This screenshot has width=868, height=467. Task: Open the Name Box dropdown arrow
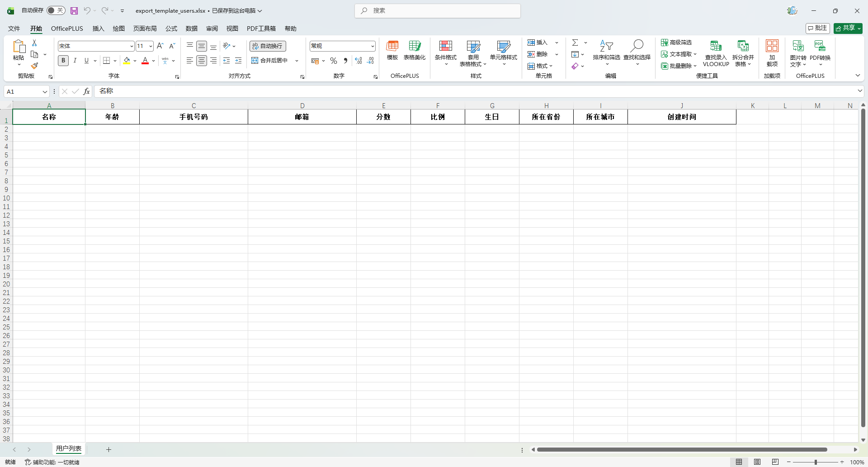click(45, 92)
